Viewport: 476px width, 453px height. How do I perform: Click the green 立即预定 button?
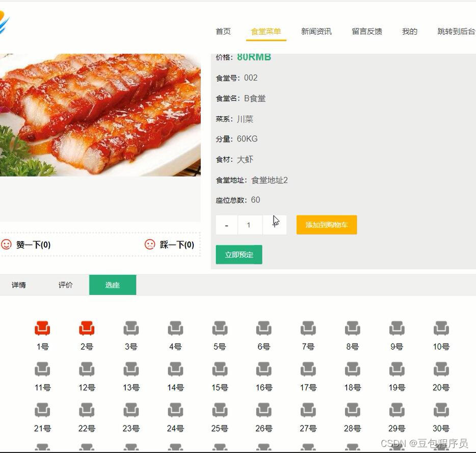click(239, 255)
